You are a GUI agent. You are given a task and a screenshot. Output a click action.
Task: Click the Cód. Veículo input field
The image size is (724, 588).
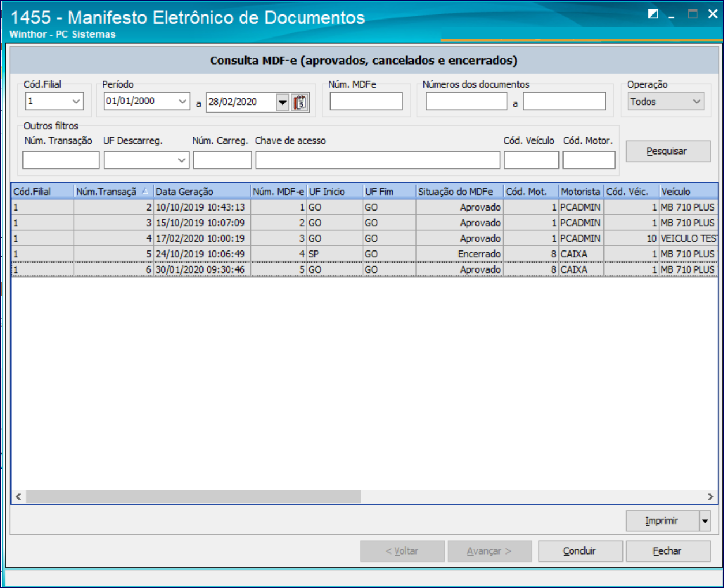[531, 160]
